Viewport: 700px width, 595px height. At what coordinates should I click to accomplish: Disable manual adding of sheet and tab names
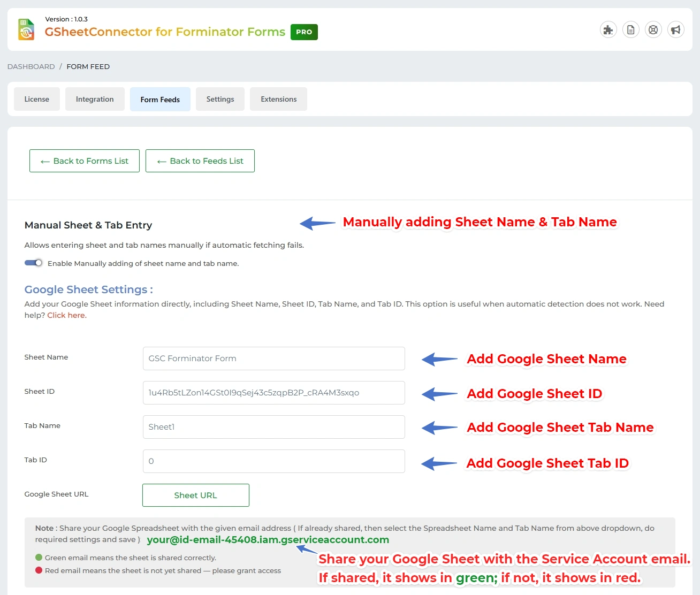(x=33, y=263)
